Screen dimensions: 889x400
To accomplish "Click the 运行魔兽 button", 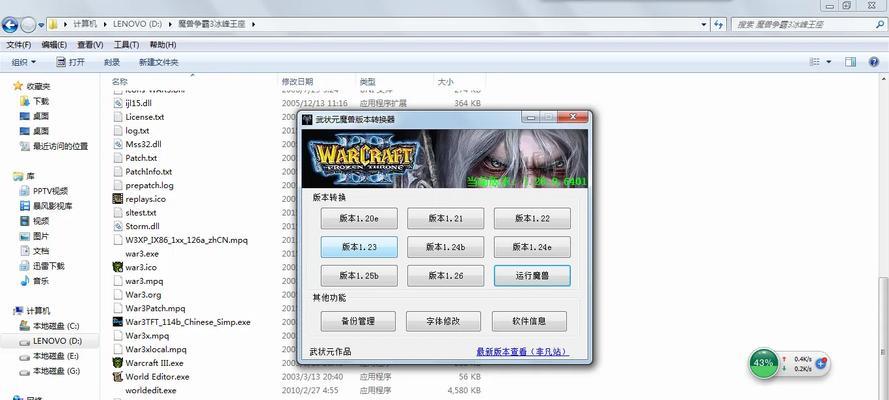I will [532, 276].
